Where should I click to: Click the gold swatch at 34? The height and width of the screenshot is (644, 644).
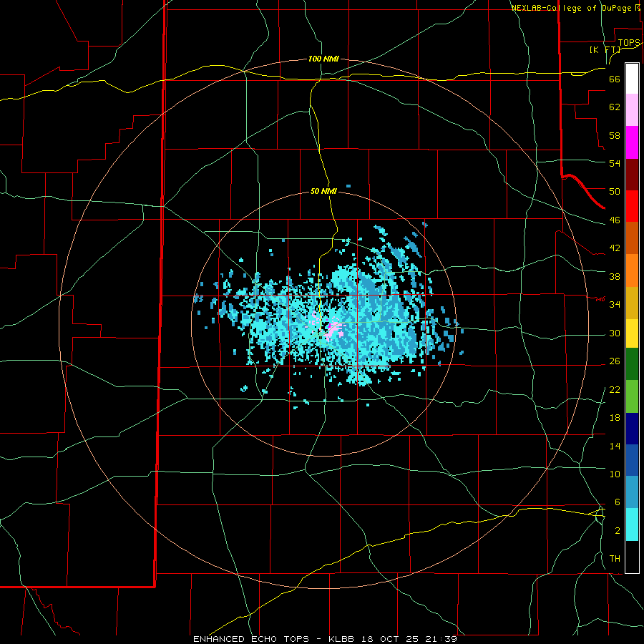pyautogui.click(x=632, y=303)
